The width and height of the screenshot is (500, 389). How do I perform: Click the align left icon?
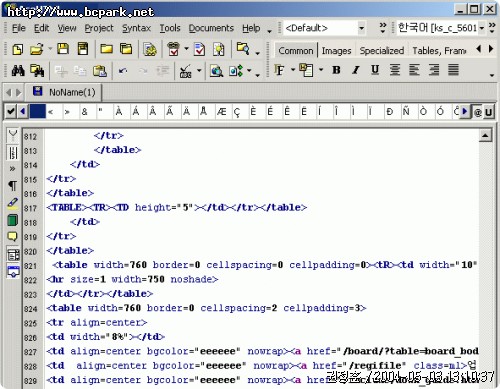(414, 70)
